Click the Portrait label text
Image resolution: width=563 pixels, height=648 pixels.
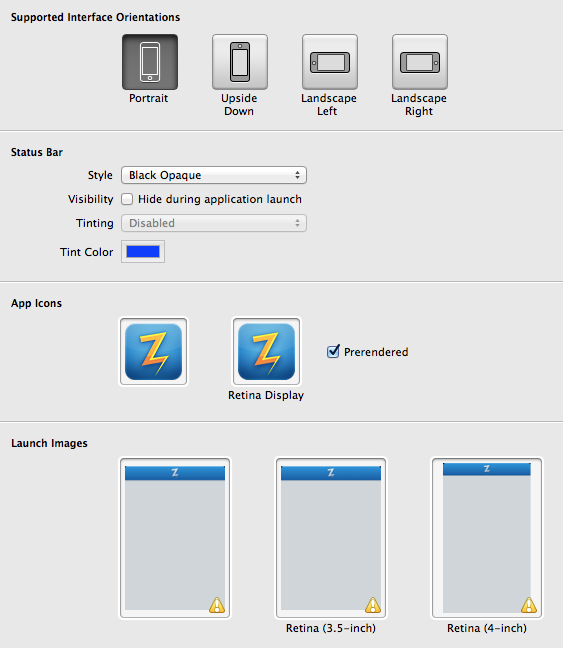tap(148, 98)
